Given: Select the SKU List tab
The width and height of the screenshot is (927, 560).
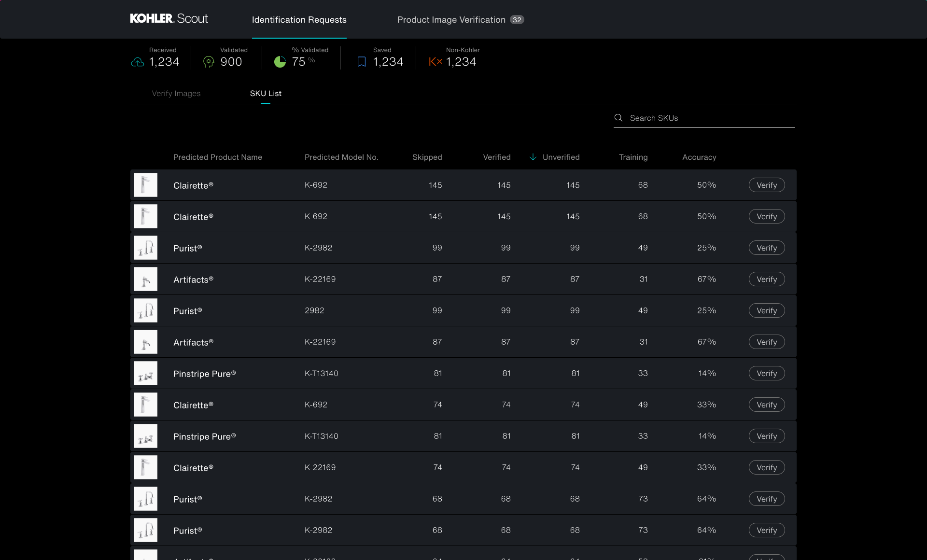Looking at the screenshot, I should pyautogui.click(x=266, y=94).
